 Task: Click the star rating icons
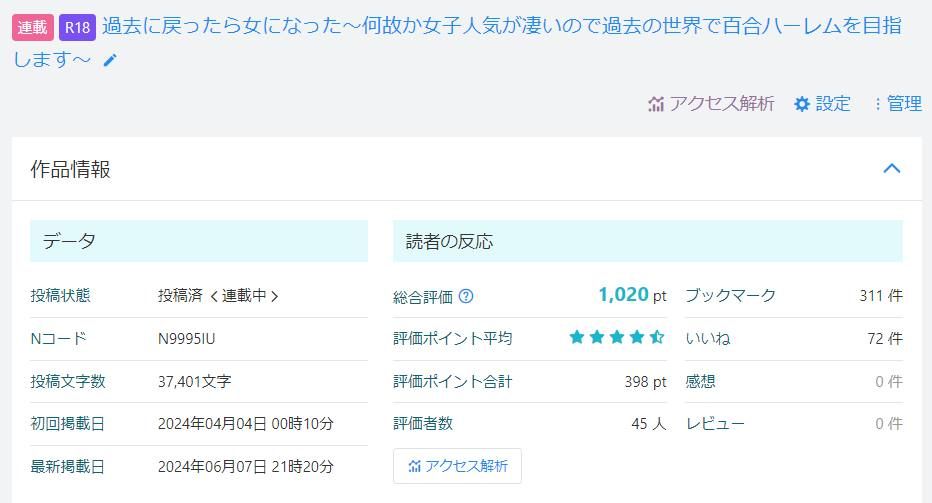point(617,338)
